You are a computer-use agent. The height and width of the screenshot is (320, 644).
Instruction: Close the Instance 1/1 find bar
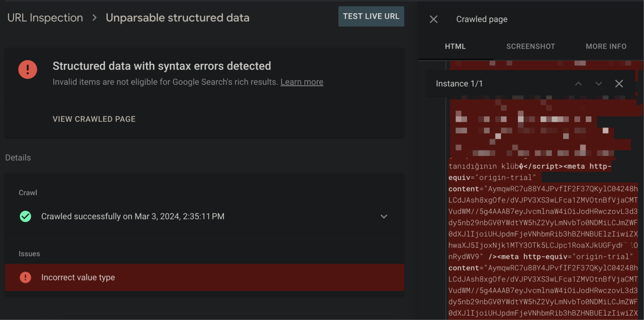619,84
